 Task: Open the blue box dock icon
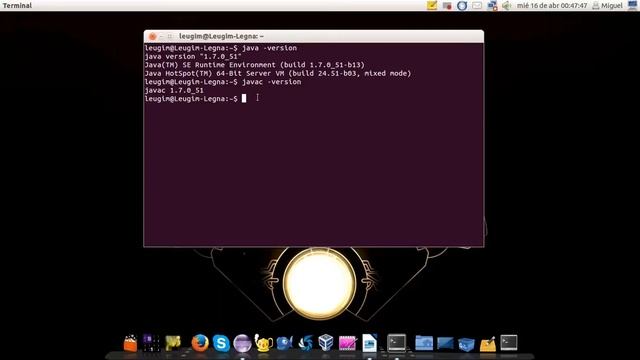point(466,344)
